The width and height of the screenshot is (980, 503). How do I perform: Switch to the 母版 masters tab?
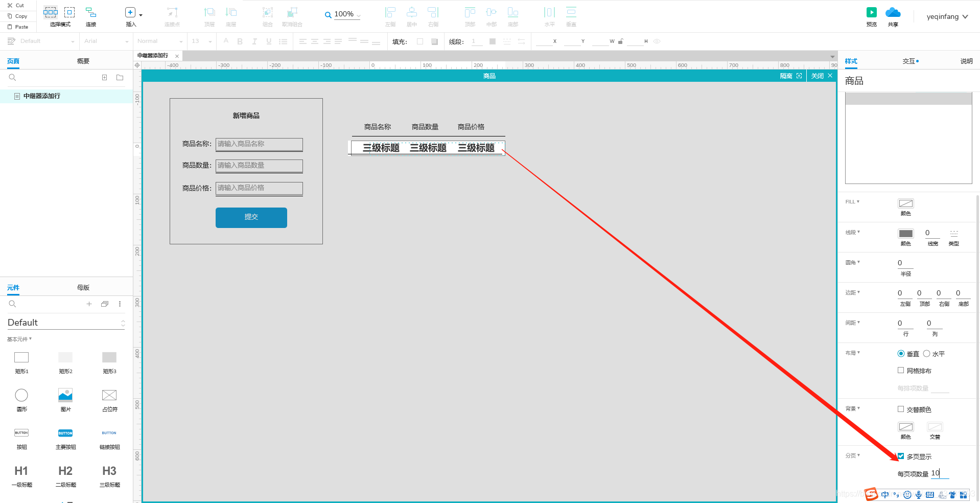tap(83, 288)
